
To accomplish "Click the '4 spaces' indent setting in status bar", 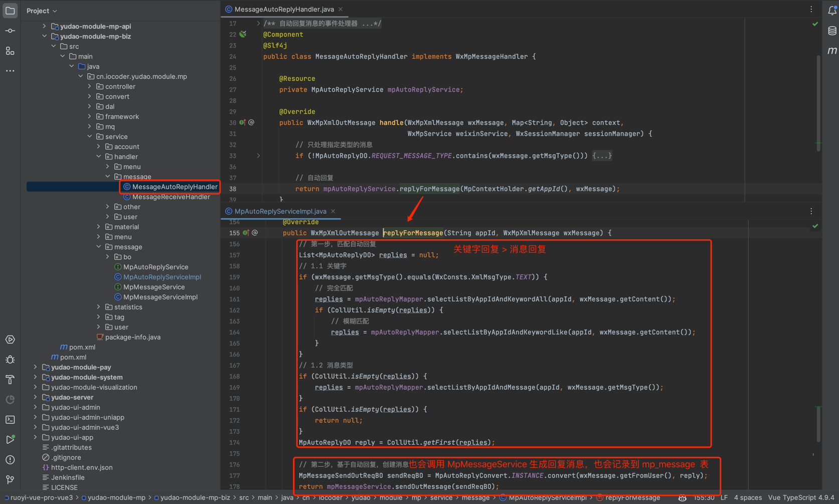I will [747, 497].
